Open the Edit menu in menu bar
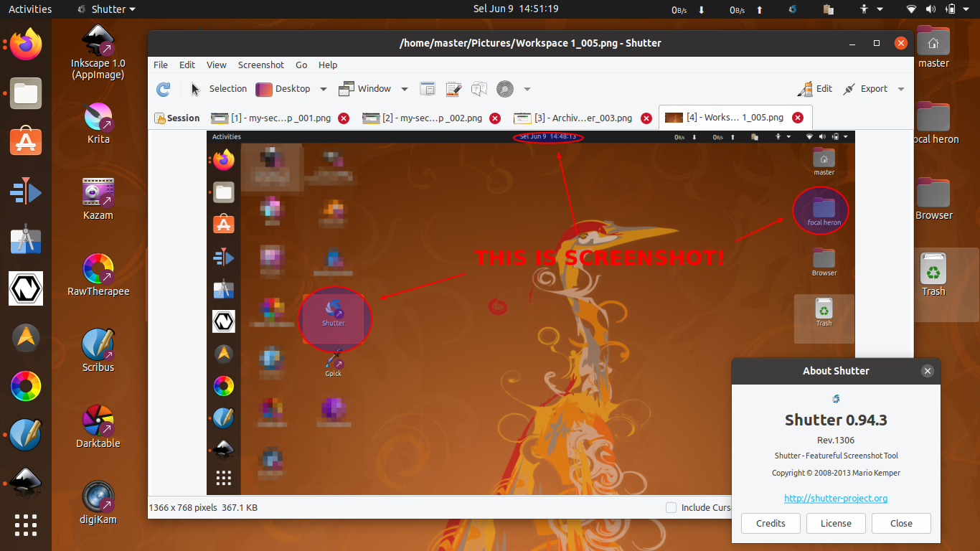This screenshot has width=980, height=551. [187, 65]
